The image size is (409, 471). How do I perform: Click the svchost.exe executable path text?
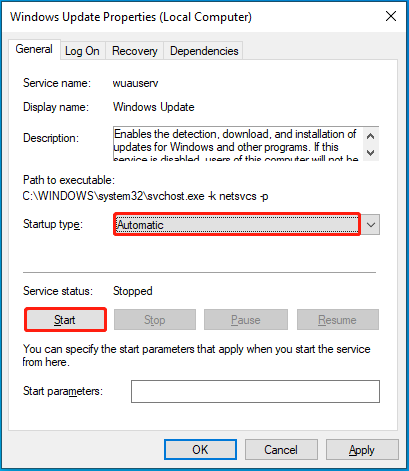click(145, 196)
